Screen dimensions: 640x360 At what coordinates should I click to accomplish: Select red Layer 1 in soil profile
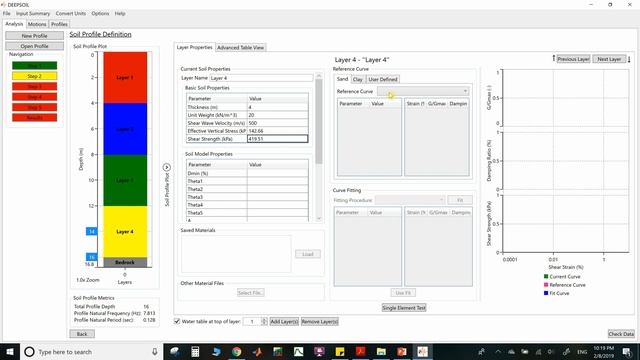pyautogui.click(x=125, y=77)
